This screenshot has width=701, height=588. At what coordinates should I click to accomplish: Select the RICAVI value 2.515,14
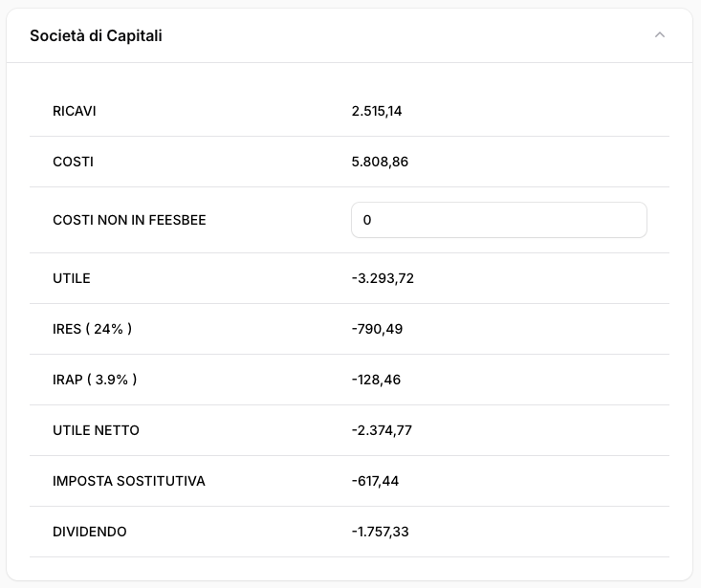coord(377,111)
